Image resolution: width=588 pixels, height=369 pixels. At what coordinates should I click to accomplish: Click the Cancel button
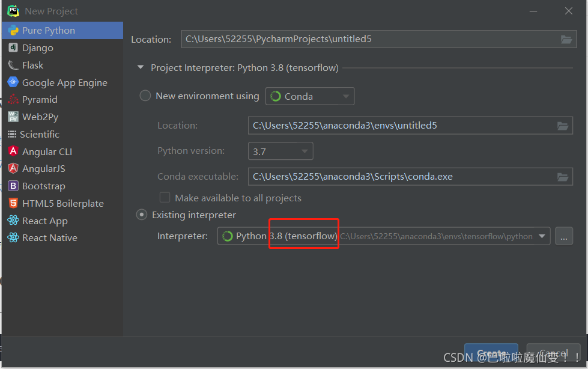553,353
